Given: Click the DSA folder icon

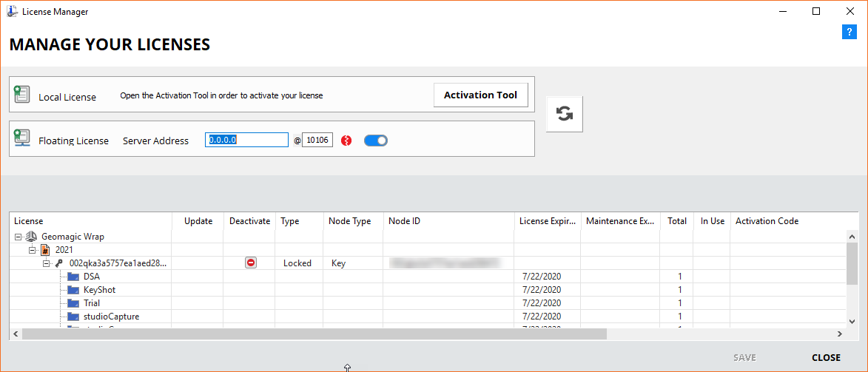Looking at the screenshot, I should (73, 277).
